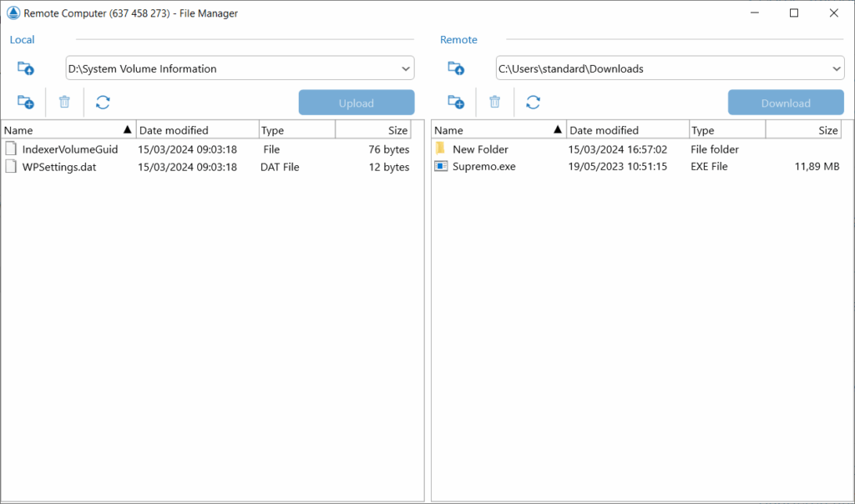The image size is (855, 504).
Task: Click the Remote pane delete trash icon
Action: (494, 103)
